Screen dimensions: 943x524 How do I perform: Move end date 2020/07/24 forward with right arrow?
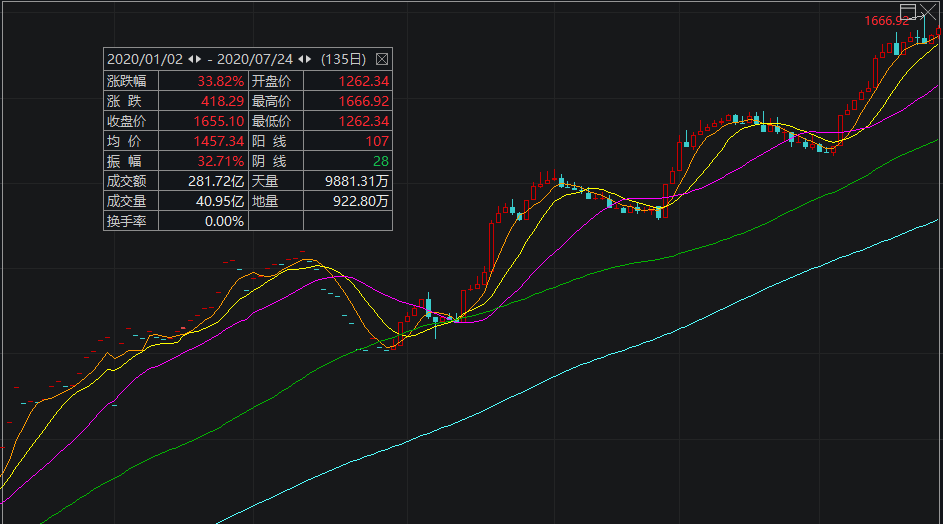point(309,59)
